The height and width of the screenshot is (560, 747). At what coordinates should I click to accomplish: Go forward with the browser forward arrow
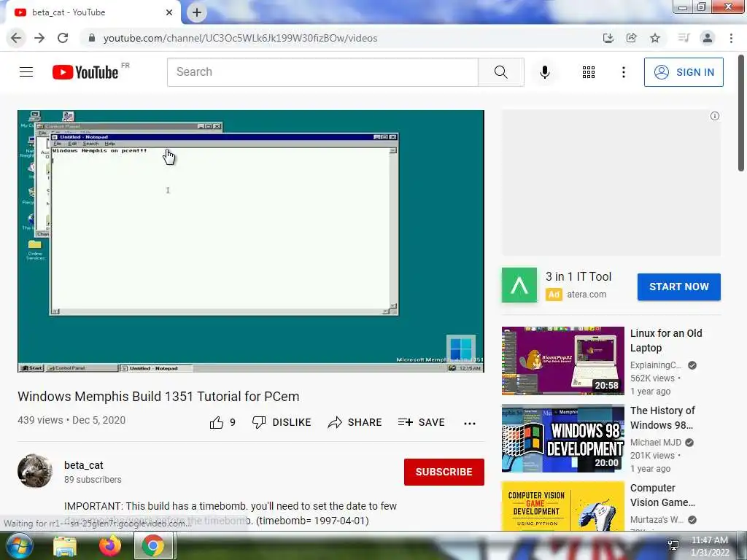pyautogui.click(x=39, y=38)
